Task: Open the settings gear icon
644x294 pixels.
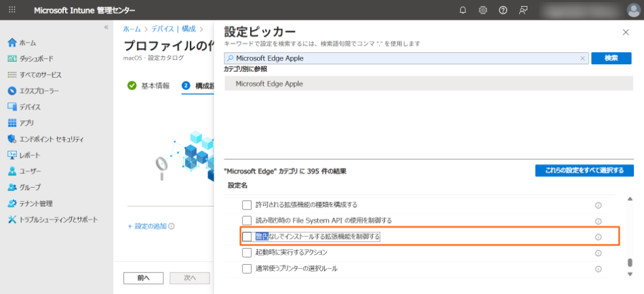Action: [483, 10]
